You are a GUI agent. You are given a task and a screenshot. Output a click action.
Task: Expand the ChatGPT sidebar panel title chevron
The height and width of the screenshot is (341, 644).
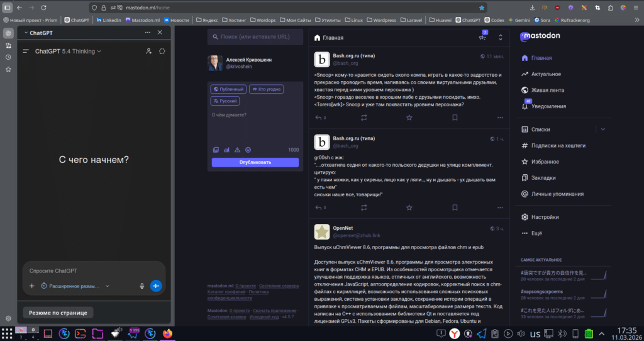(x=26, y=33)
